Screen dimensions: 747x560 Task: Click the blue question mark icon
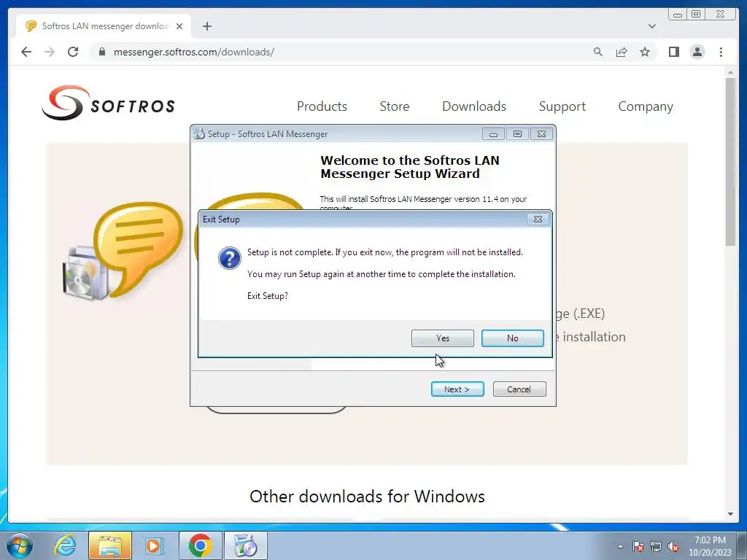pyautogui.click(x=229, y=258)
